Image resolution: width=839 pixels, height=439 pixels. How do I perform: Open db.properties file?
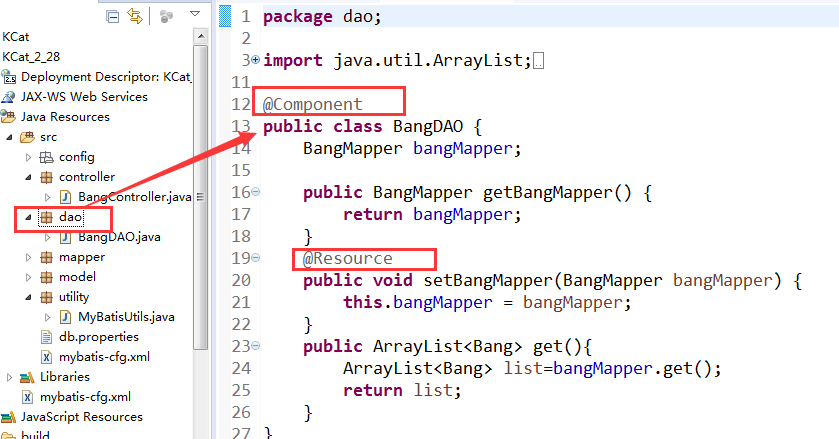coord(99,337)
